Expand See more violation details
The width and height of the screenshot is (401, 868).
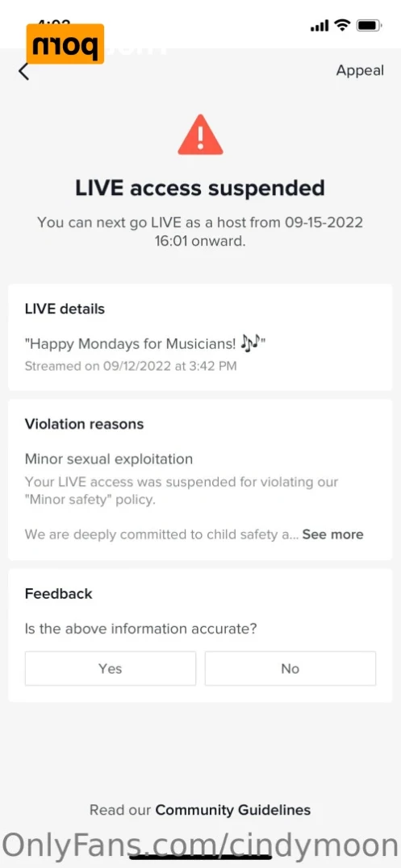click(x=333, y=535)
